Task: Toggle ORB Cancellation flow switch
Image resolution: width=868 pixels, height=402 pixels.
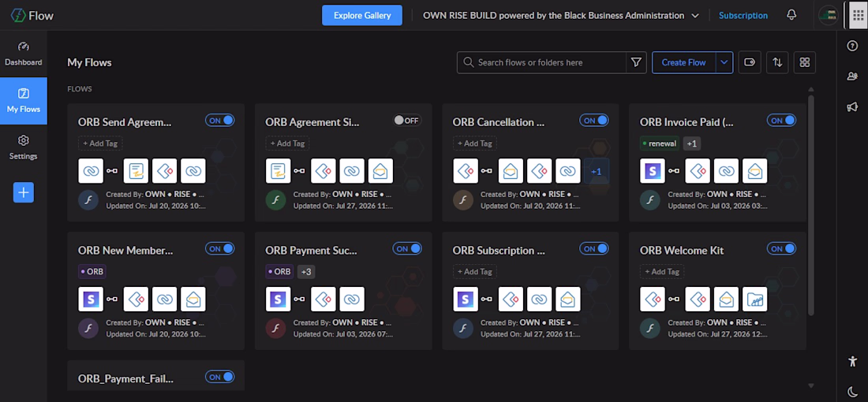Action: [594, 121]
